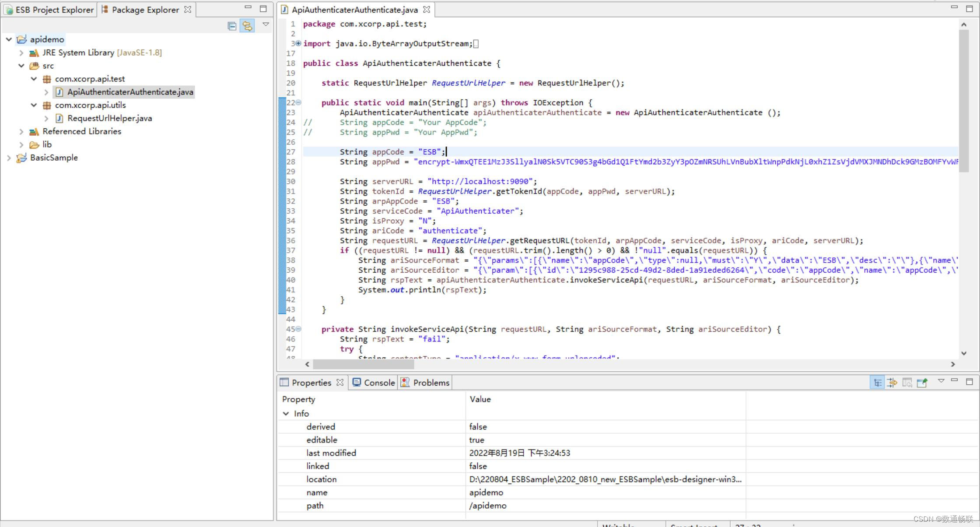
Task: Collapse main method fold at line 22
Action: tap(298, 102)
